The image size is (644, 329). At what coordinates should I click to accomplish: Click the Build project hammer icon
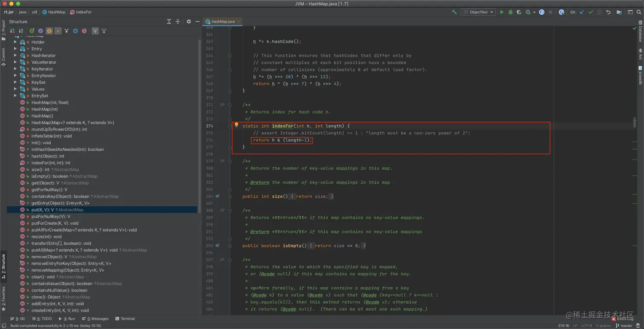pyautogui.click(x=454, y=12)
